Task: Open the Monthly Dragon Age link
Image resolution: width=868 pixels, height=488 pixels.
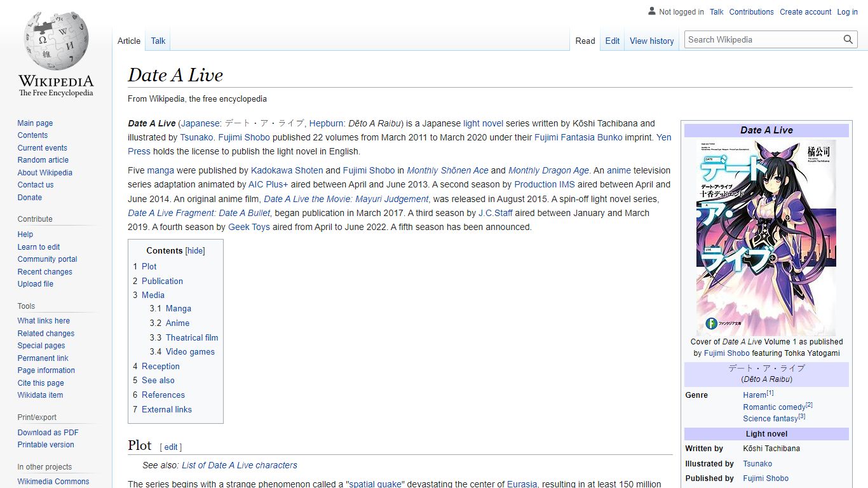Action: [x=548, y=170]
